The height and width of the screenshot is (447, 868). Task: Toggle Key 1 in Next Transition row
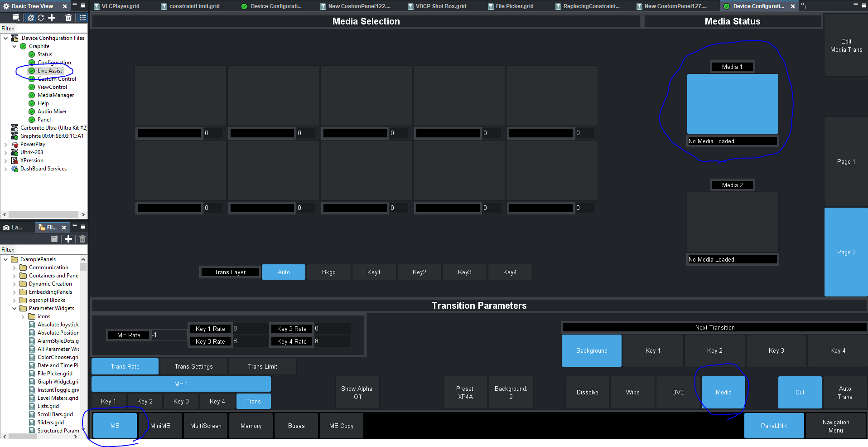652,350
